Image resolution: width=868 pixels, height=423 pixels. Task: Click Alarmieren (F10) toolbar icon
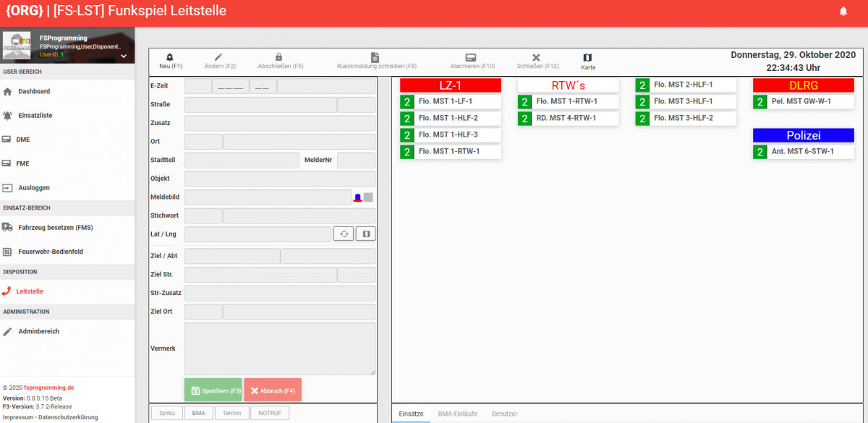(471, 58)
